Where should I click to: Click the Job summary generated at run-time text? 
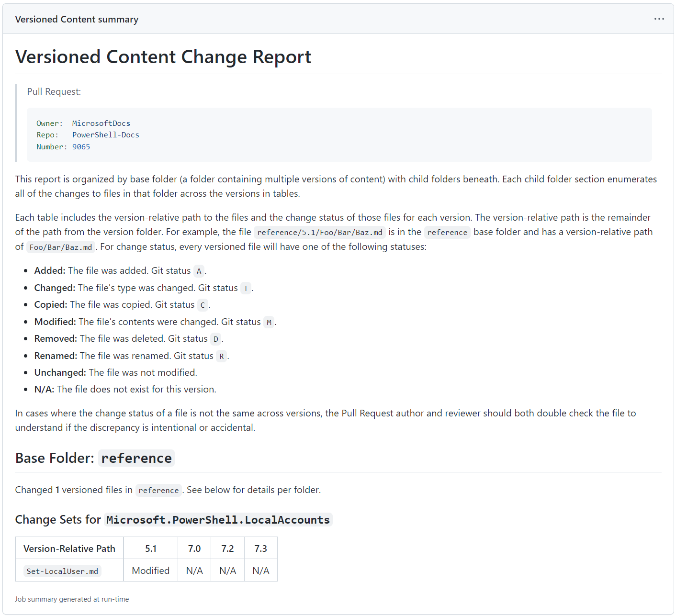pyautogui.click(x=72, y=599)
